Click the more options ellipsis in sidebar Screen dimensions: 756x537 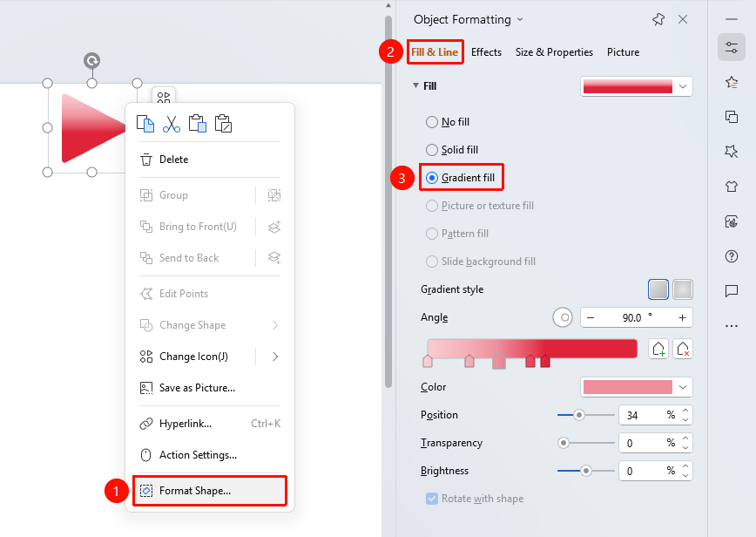point(732,326)
